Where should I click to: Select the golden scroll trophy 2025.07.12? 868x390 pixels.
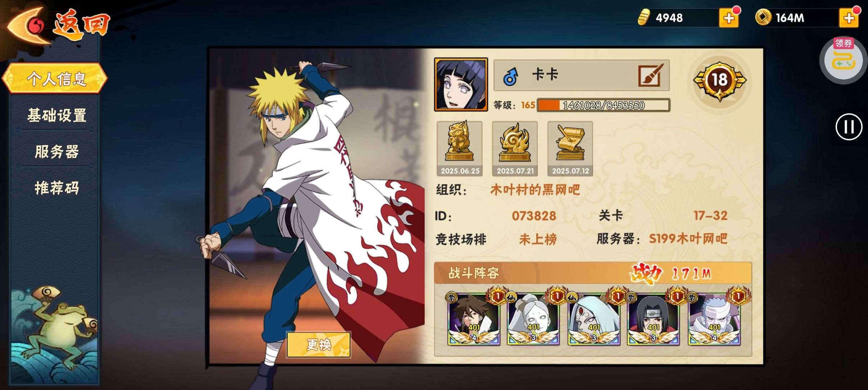tap(570, 149)
